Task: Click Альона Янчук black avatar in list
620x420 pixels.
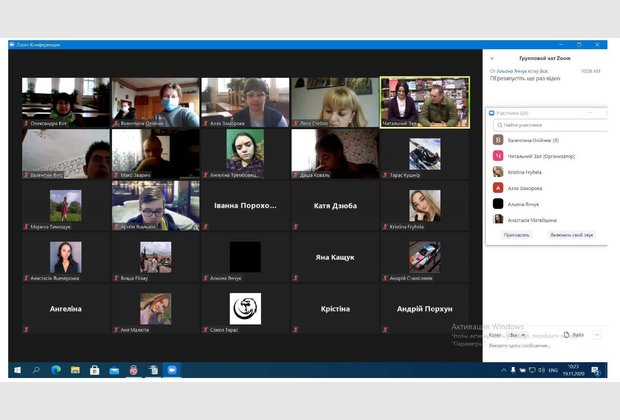Action: (x=498, y=204)
